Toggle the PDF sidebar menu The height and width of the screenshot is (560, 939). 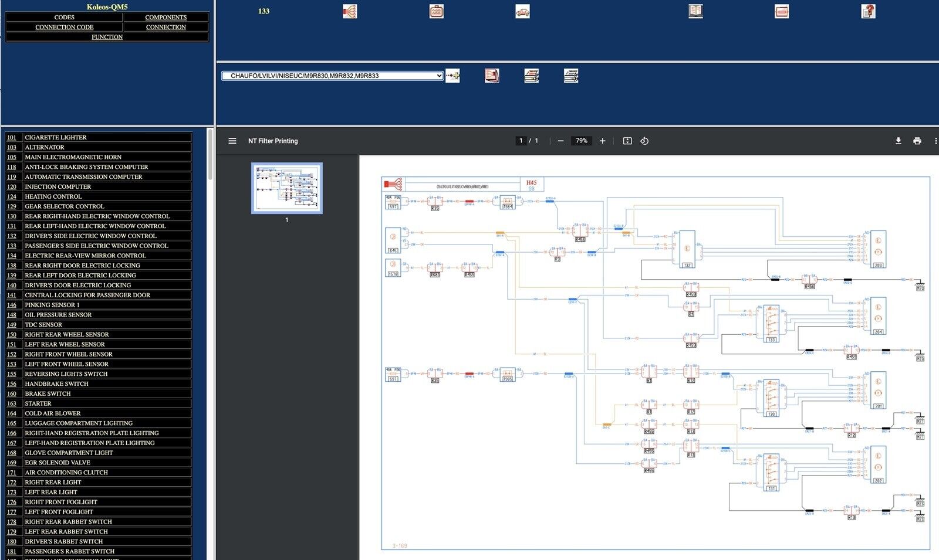232,141
